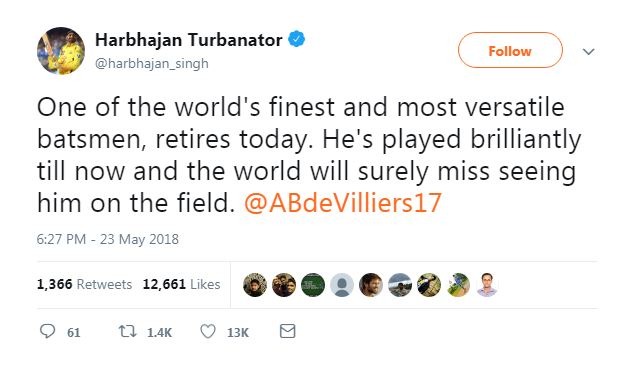This screenshot has height=366, width=633.
Task: Click the retweet arrows icon
Action: click(128, 332)
